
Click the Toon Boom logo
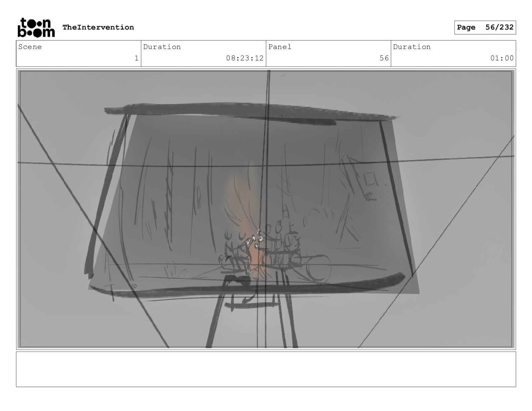click(x=36, y=27)
